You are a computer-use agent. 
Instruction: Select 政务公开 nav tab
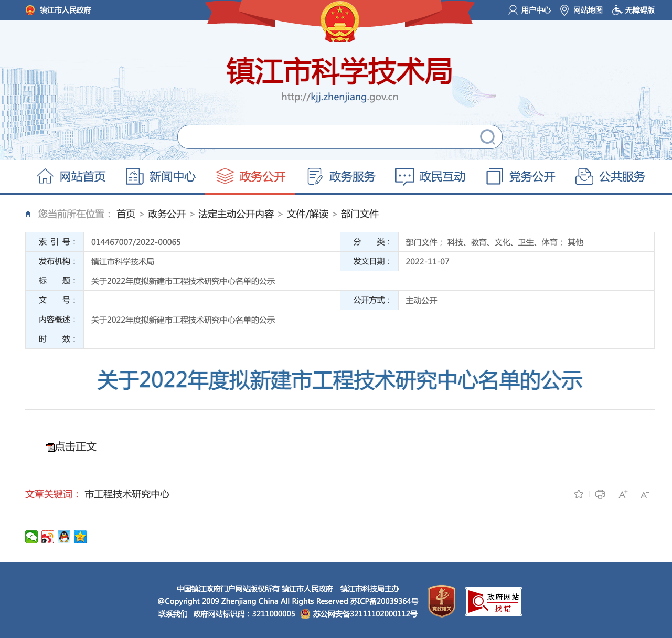pos(251,176)
